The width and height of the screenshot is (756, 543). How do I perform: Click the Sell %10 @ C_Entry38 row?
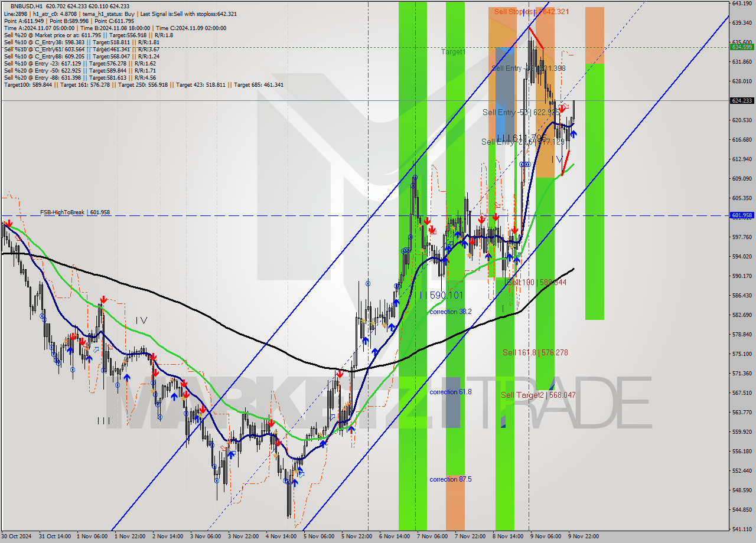click(x=82, y=42)
